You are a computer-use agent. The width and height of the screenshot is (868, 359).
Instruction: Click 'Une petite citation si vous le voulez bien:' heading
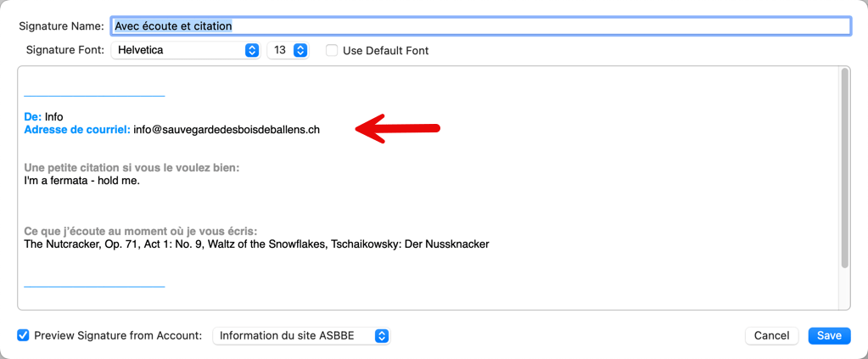click(x=132, y=168)
